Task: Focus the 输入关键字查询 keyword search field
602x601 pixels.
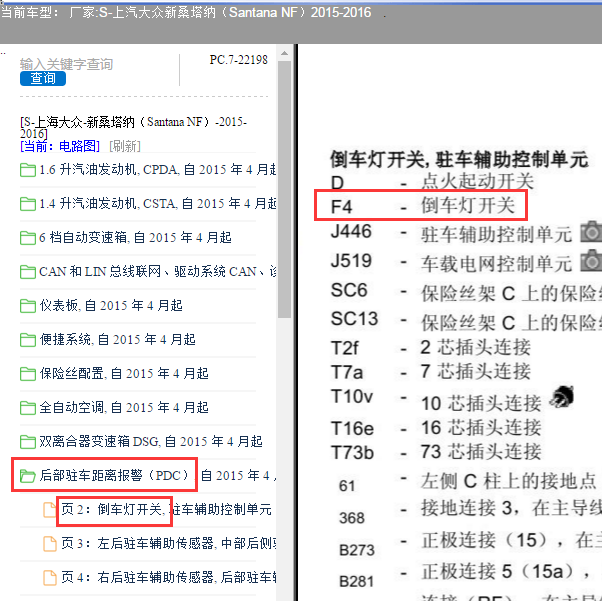Action: pyautogui.click(x=66, y=64)
